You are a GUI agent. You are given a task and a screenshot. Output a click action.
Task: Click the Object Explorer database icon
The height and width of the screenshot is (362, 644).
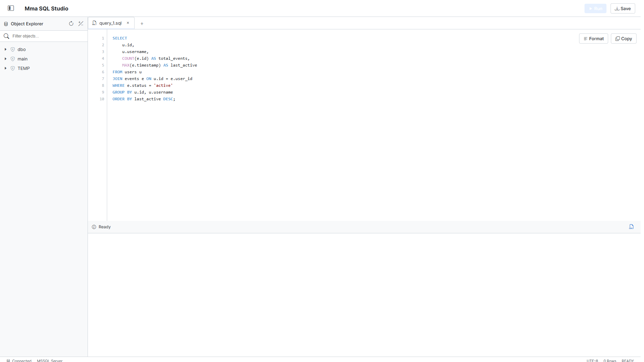point(6,24)
